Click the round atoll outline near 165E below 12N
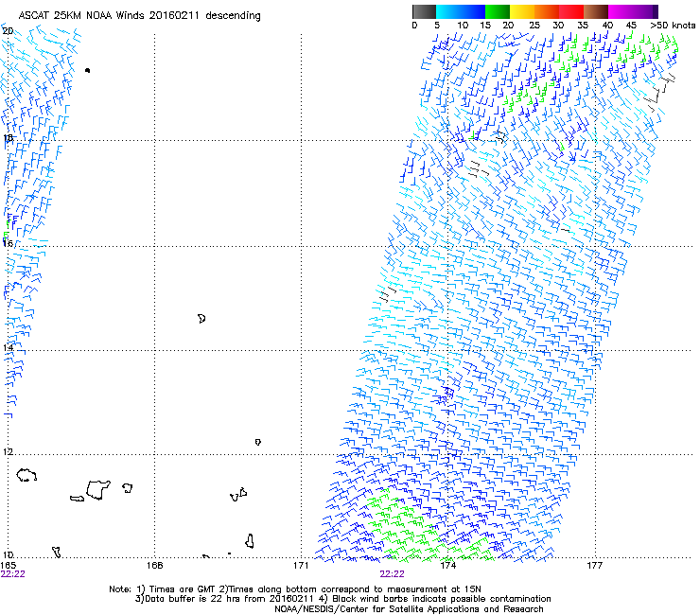 26,475
